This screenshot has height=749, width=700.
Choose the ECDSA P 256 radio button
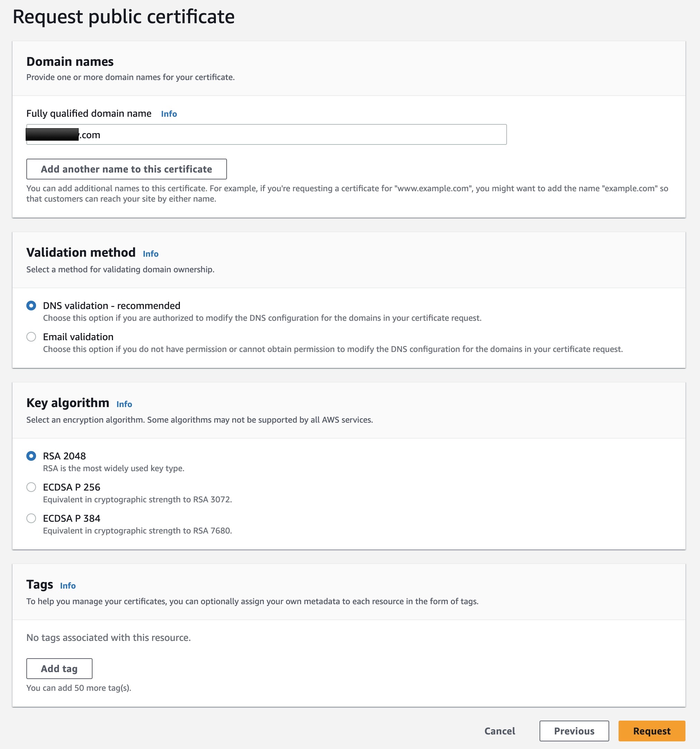[x=31, y=487]
